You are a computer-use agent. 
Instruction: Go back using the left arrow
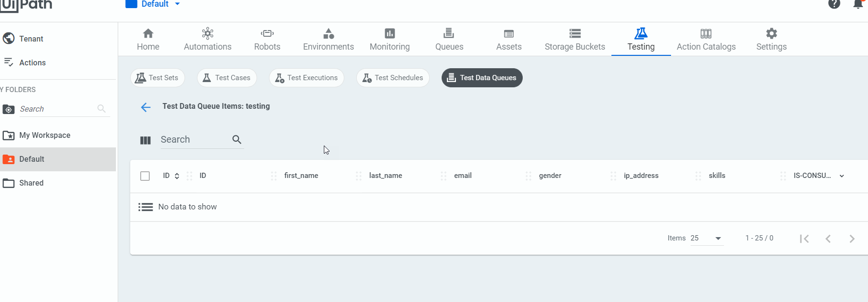tap(146, 107)
